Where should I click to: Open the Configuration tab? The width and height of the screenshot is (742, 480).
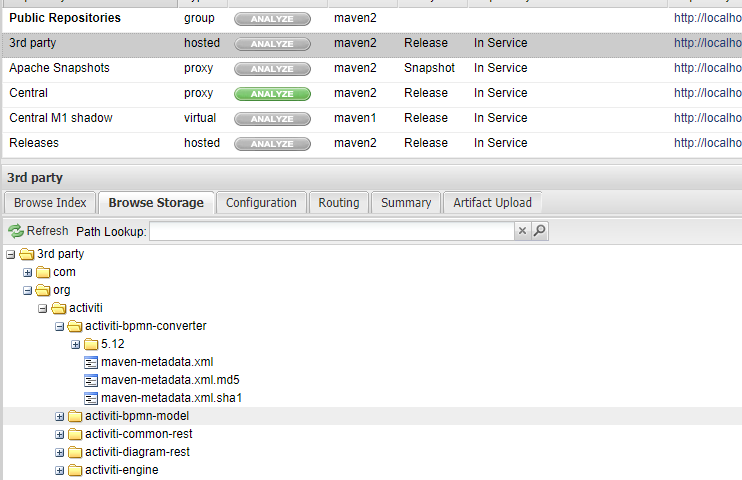[261, 203]
